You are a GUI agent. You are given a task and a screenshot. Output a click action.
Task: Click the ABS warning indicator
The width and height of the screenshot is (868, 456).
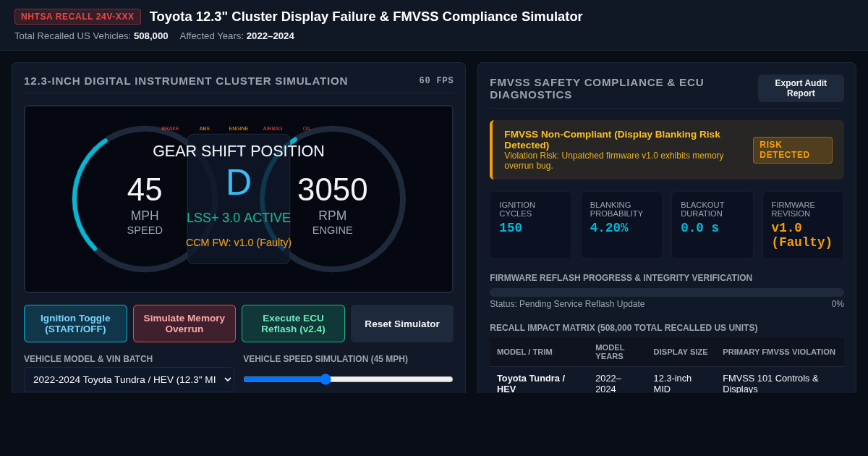click(x=205, y=128)
